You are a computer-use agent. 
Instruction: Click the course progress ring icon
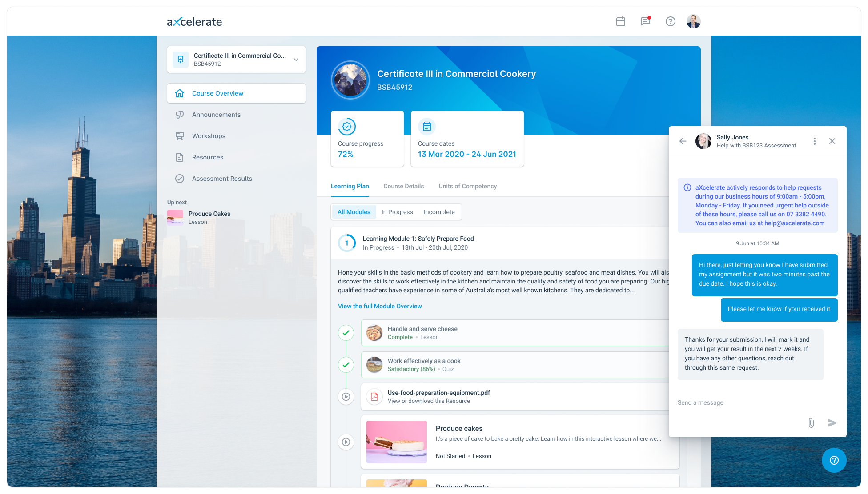[347, 127]
